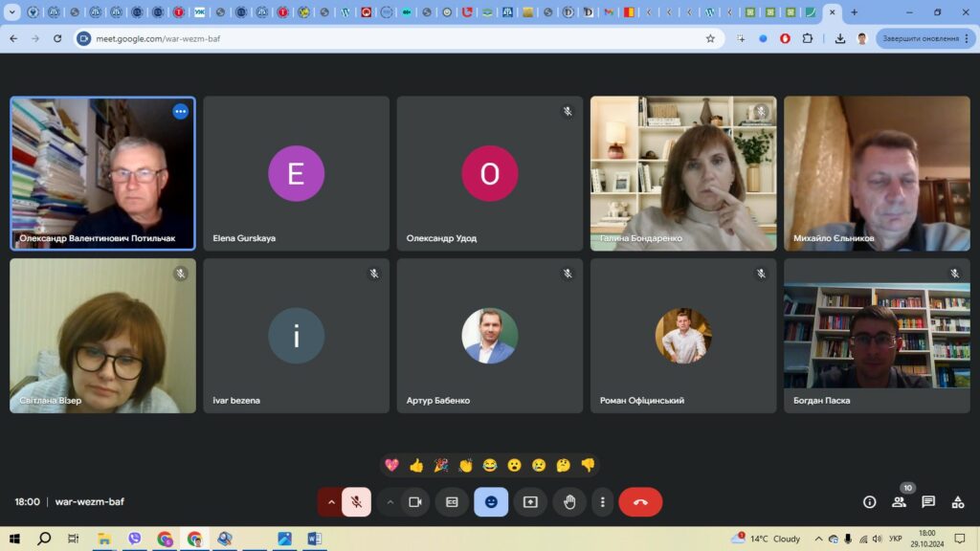Open Word from the Windows taskbar
The height and width of the screenshot is (551, 980).
[314, 539]
